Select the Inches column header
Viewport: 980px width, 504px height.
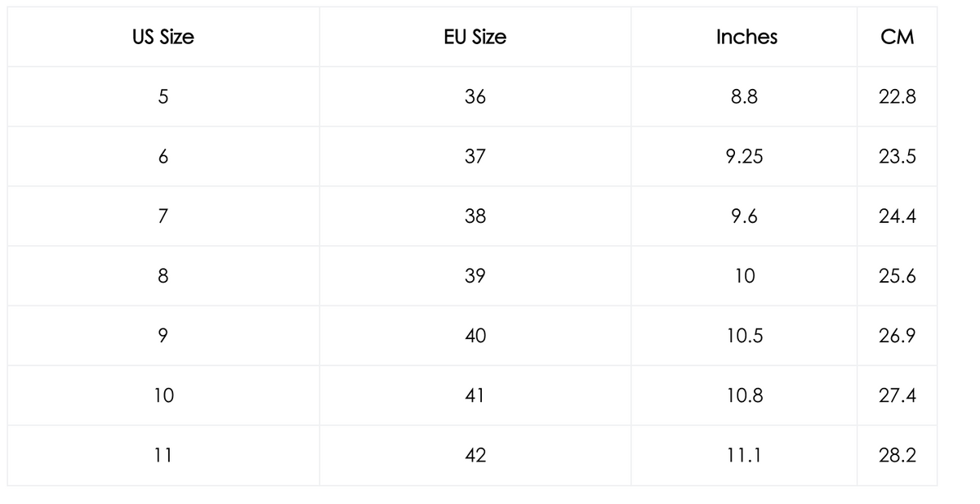pos(746,37)
